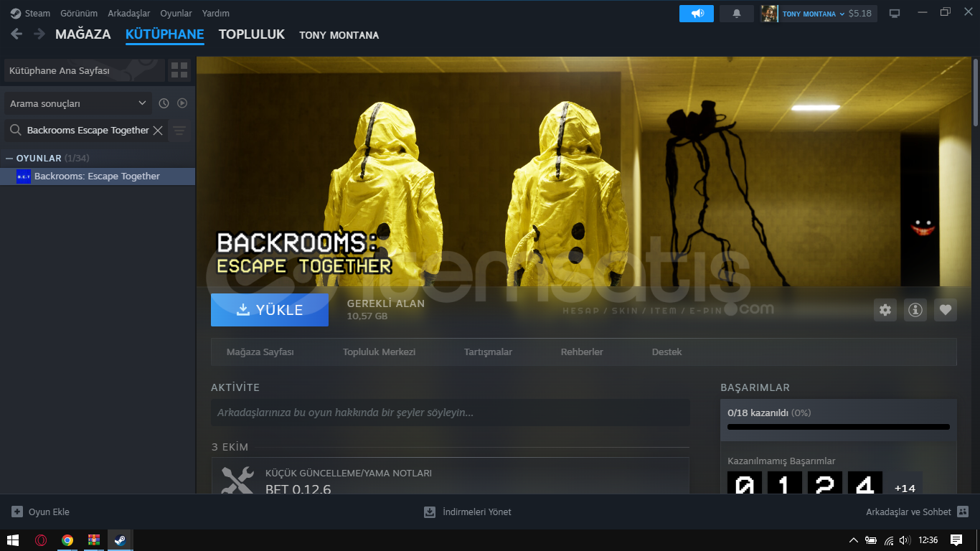Open the Steam menu
The image size is (980, 551).
click(x=38, y=14)
